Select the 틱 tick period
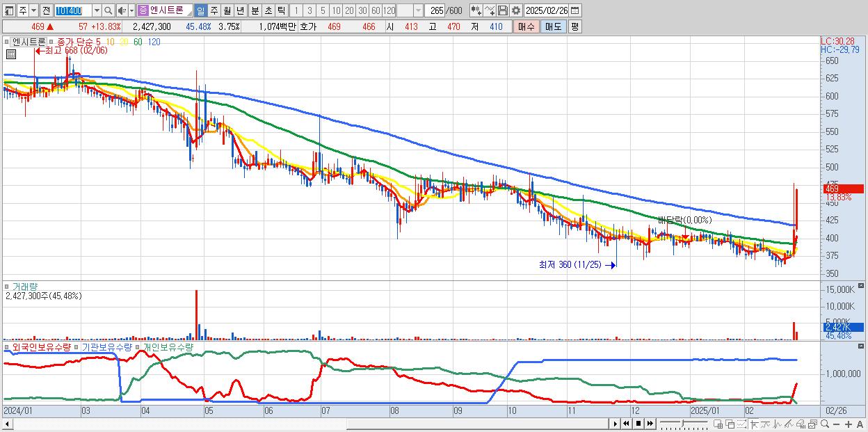The image size is (868, 432). coord(281,10)
